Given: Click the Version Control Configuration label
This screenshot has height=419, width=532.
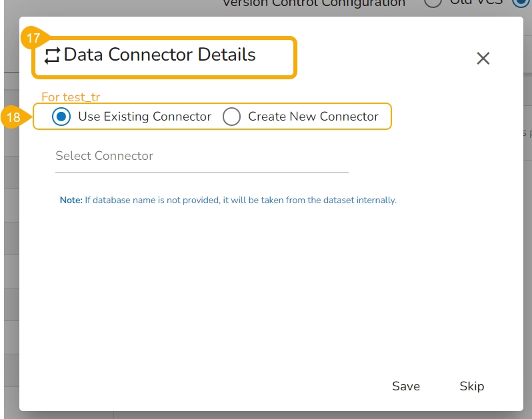Looking at the screenshot, I should tap(313, 3).
